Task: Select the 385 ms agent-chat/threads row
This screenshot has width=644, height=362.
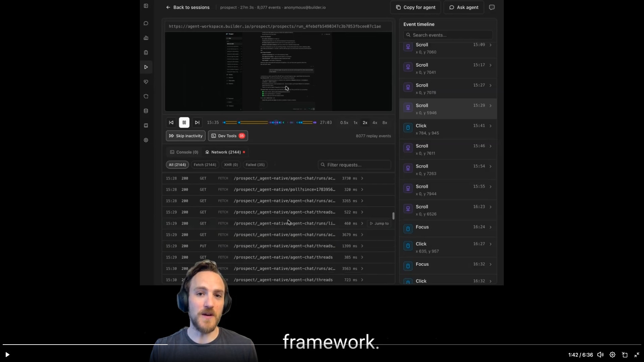Action: 278,257
